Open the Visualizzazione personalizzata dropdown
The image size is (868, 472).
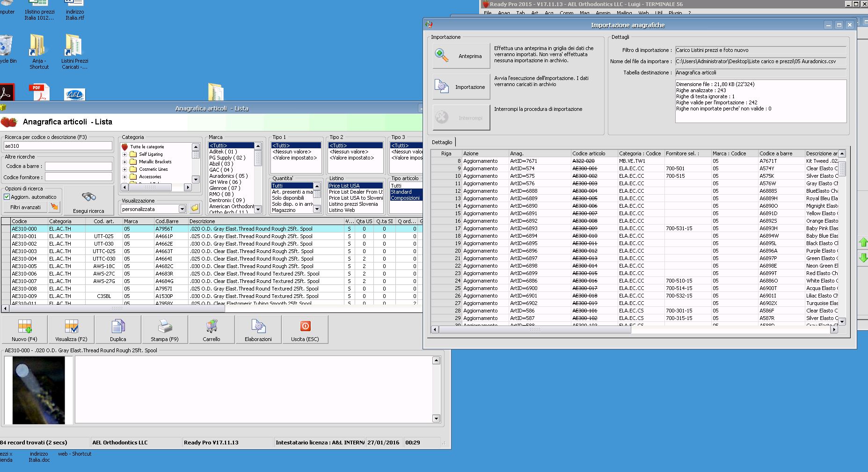pyautogui.click(x=182, y=209)
